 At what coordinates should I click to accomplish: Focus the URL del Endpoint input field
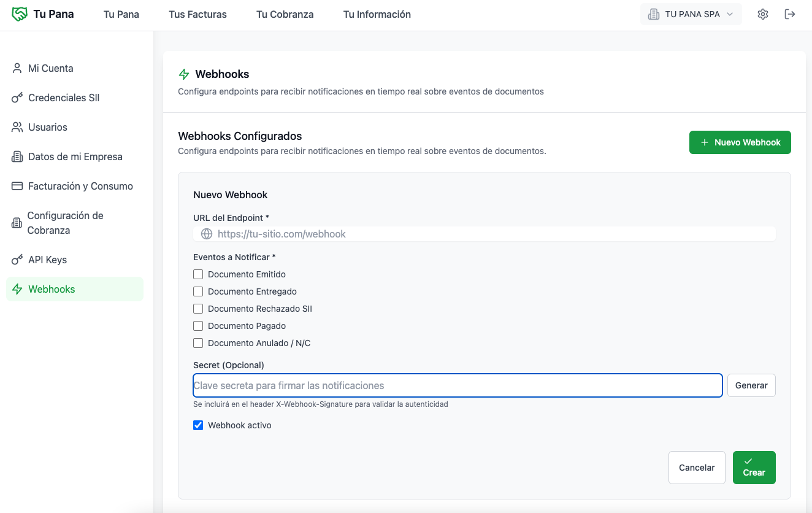point(429,234)
